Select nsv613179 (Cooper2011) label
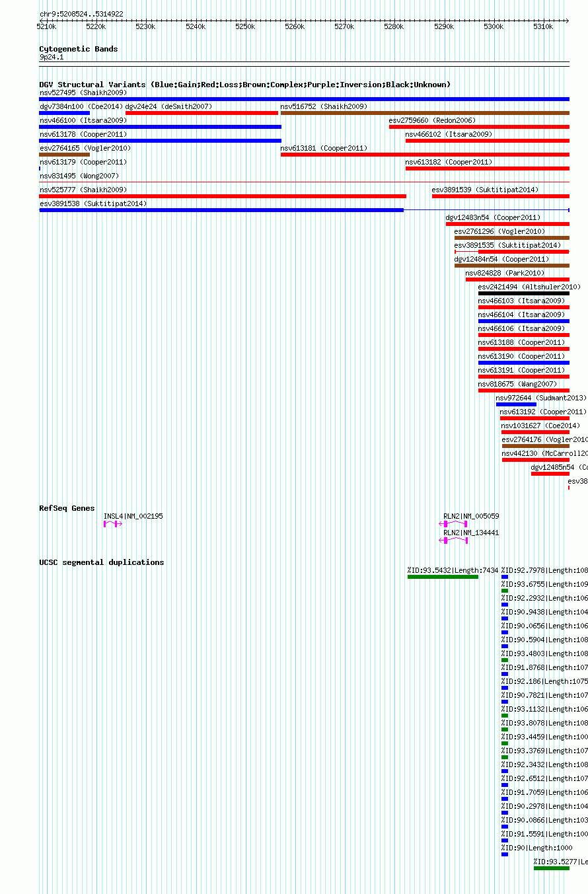 coord(83,162)
